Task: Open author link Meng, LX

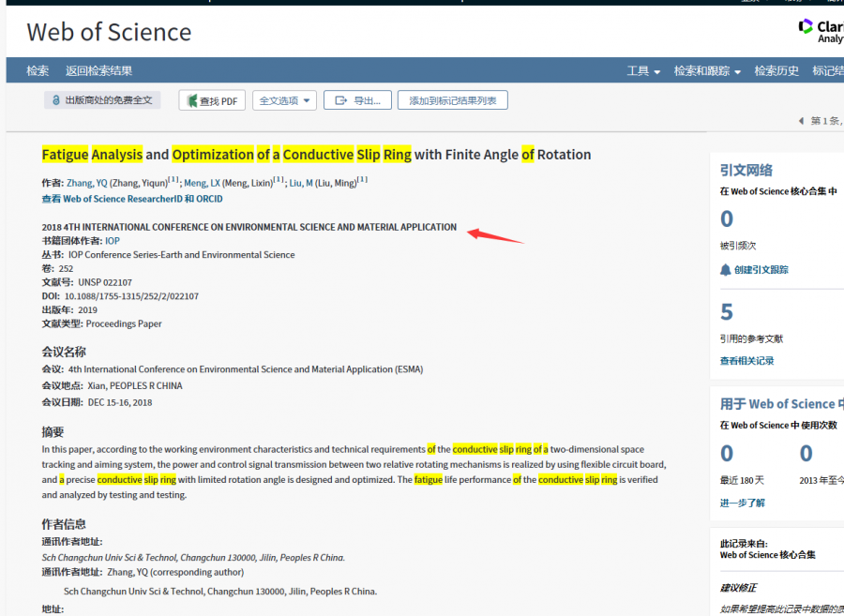Action: click(201, 183)
